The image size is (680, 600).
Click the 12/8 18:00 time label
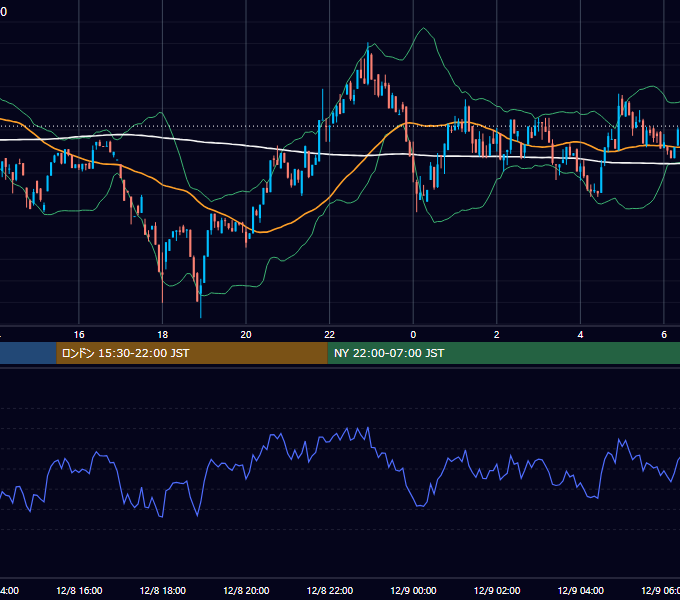tap(163, 590)
